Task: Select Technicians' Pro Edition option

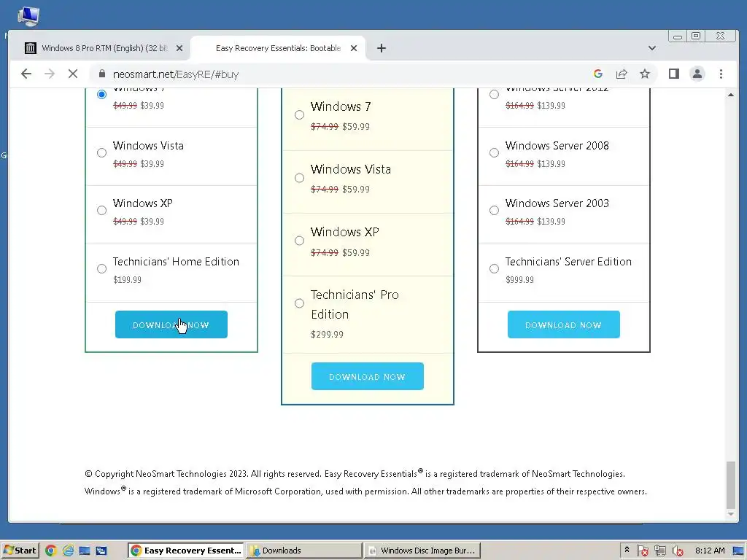Action: tap(299, 303)
